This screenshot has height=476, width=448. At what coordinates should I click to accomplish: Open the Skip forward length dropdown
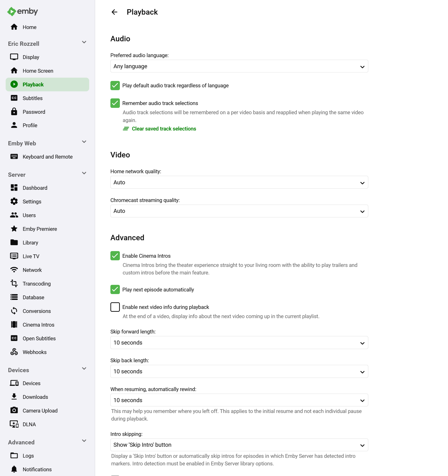239,343
